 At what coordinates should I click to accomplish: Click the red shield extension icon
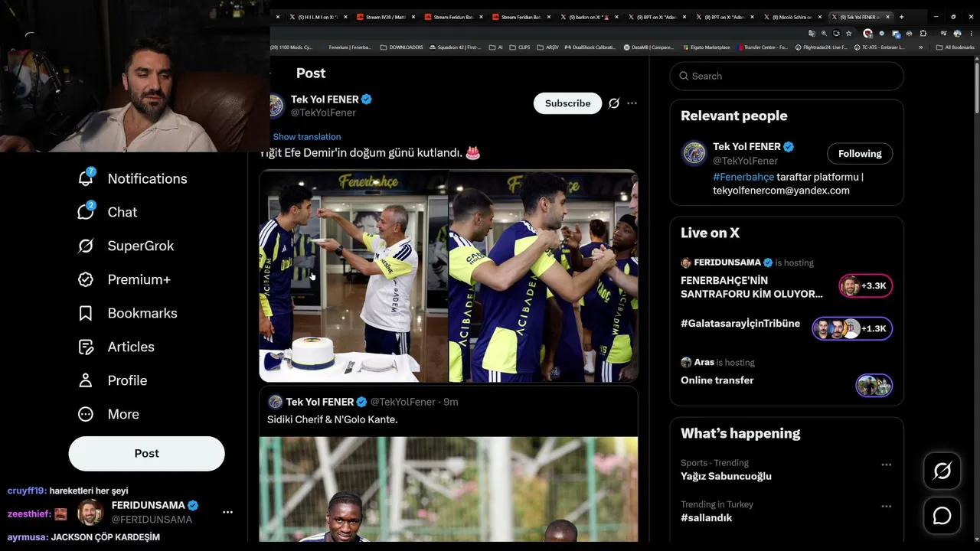click(x=867, y=34)
